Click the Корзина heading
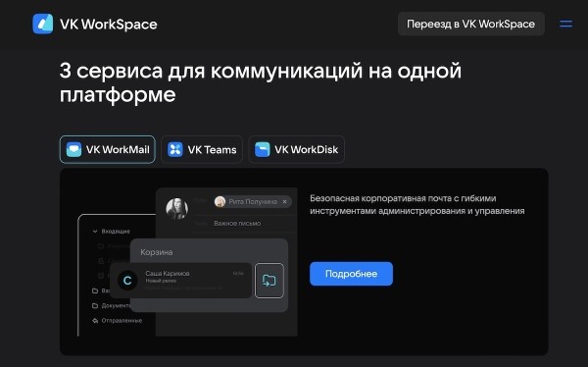588x367 pixels. click(x=157, y=252)
